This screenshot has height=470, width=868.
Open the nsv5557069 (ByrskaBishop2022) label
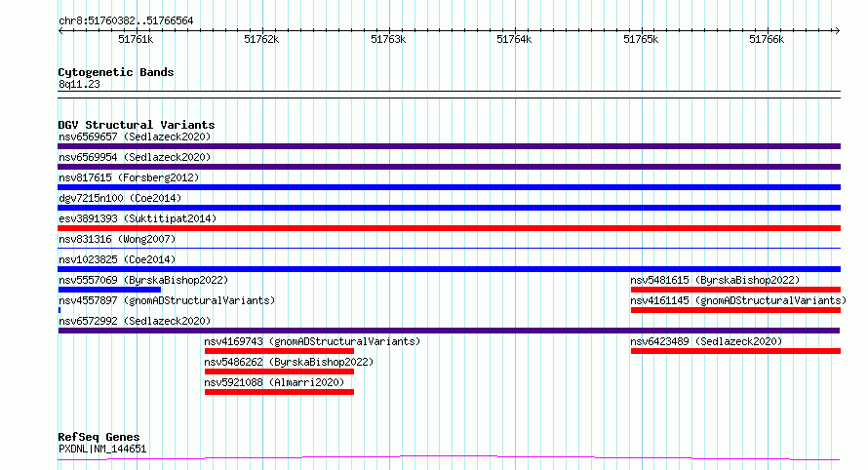click(x=143, y=280)
